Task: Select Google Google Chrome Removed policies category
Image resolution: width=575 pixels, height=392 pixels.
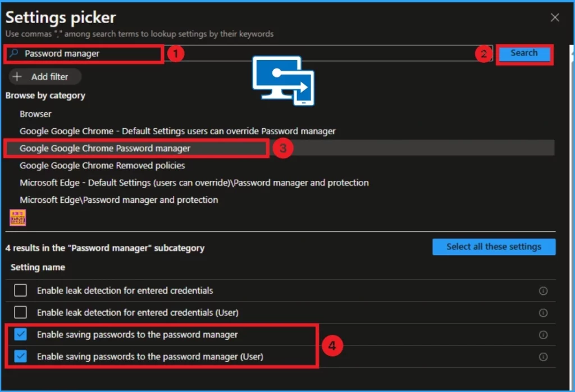Action: coord(102,166)
